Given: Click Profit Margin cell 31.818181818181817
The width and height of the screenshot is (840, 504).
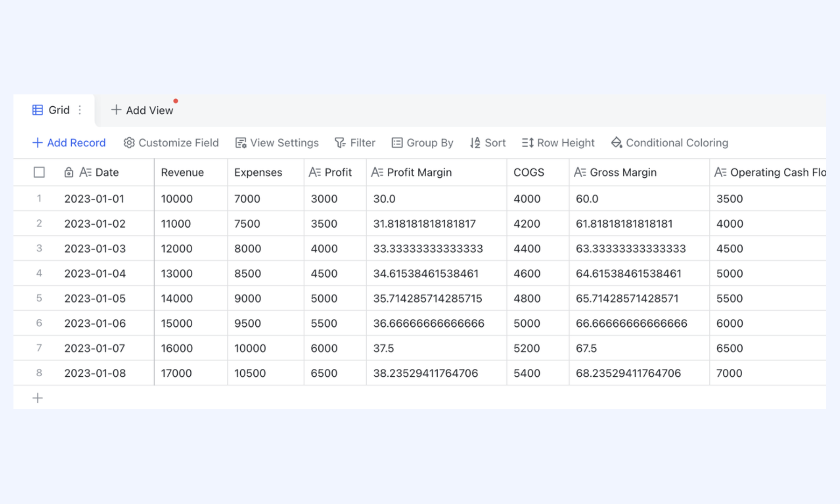Looking at the screenshot, I should (437, 223).
